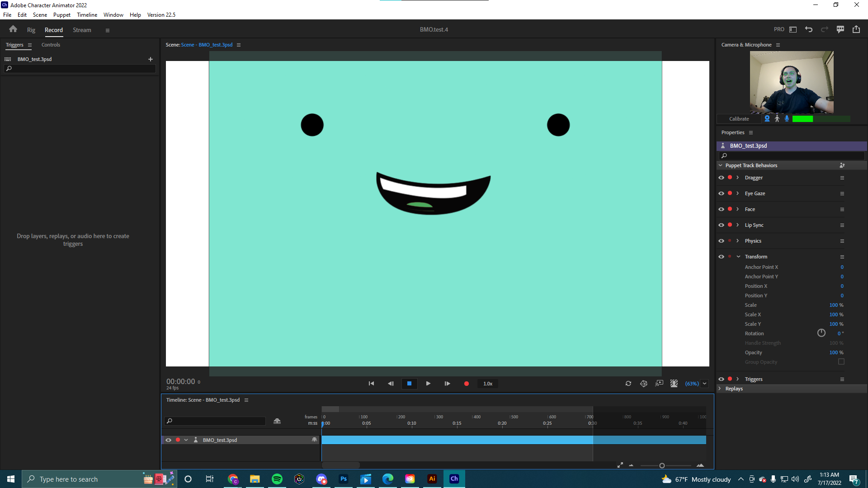This screenshot has width=868, height=488.
Task: Open the snapshot camera icon near zoom control
Action: 644,383
